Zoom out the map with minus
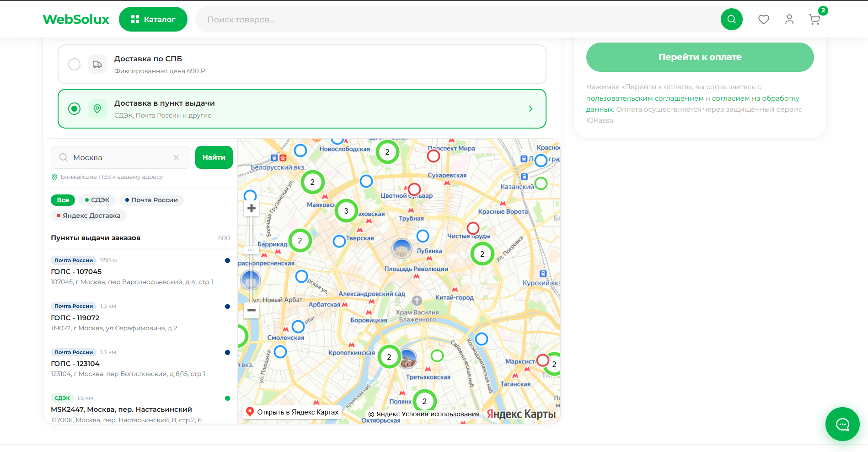 point(252,310)
